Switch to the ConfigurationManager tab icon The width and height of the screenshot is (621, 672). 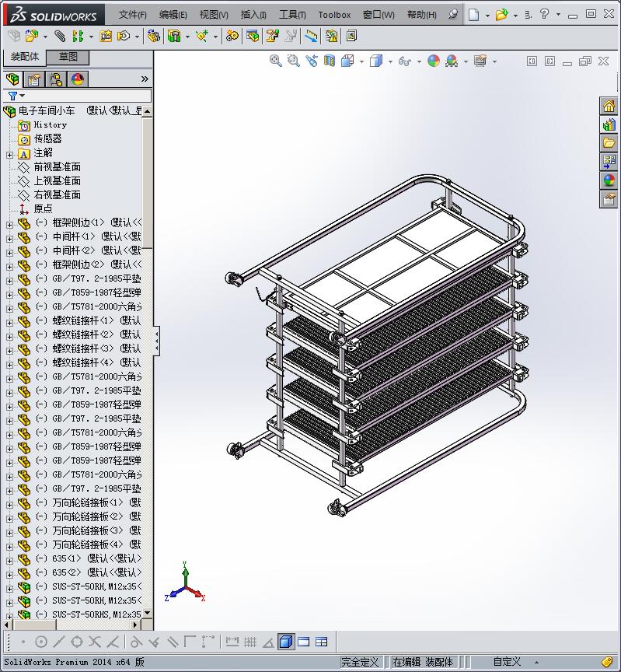point(56,79)
